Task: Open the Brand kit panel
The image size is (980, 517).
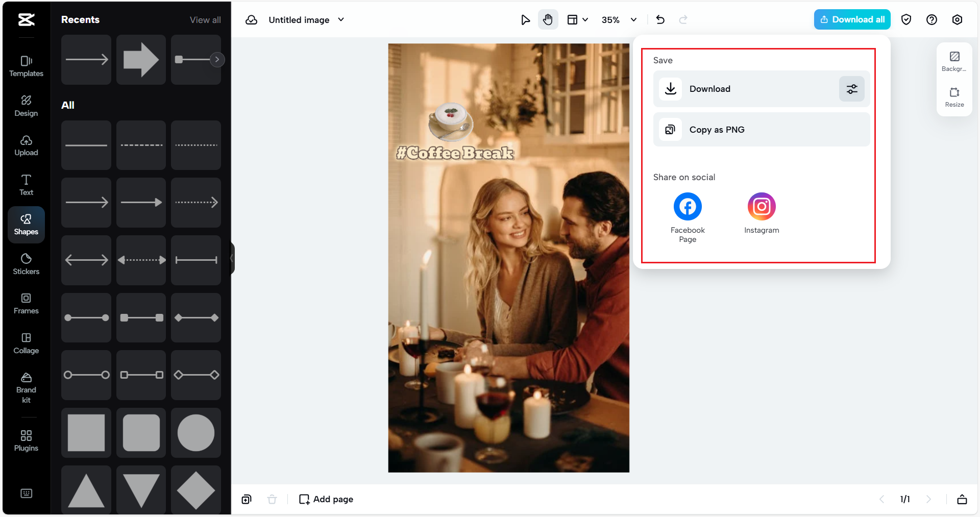Action: click(x=26, y=388)
